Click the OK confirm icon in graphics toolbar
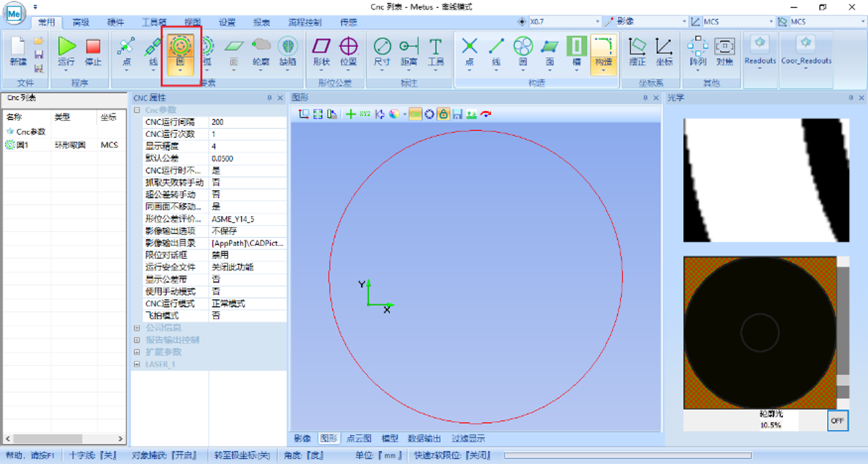 point(415,114)
